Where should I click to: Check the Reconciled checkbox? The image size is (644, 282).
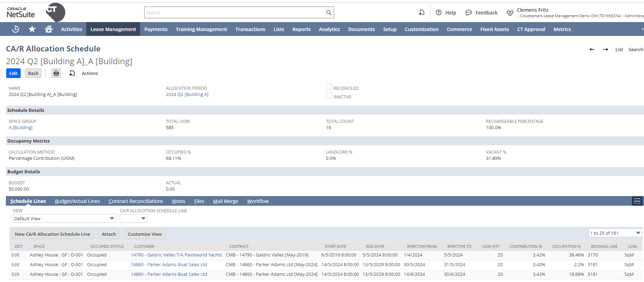point(329,87)
